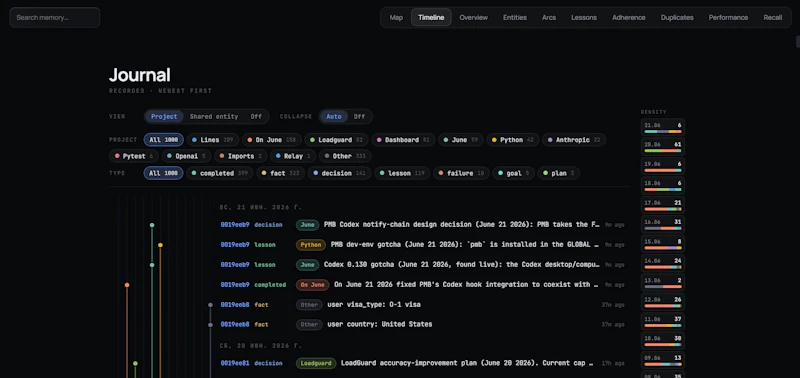Filter by Openai project chip
The width and height of the screenshot is (800, 378).
click(x=186, y=156)
